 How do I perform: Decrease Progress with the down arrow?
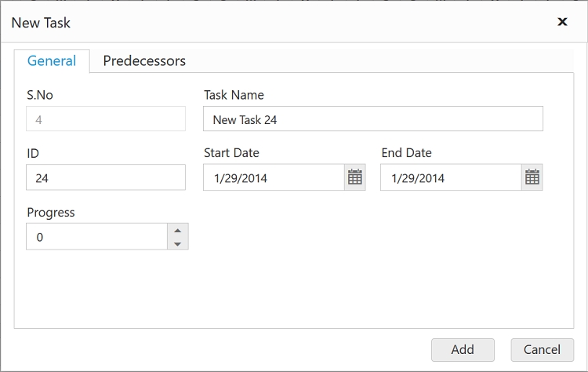tap(178, 243)
